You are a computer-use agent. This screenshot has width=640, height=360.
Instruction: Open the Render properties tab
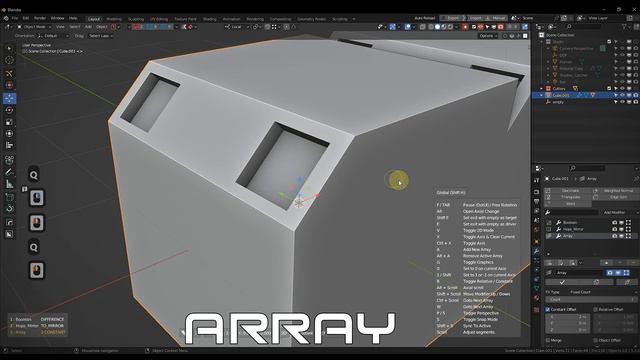(536, 192)
